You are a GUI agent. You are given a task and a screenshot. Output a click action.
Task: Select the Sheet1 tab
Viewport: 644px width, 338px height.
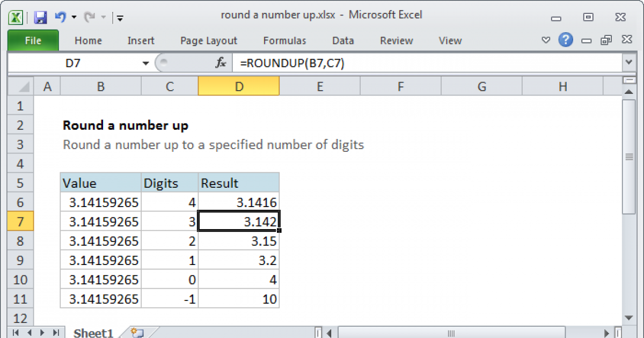[93, 333]
